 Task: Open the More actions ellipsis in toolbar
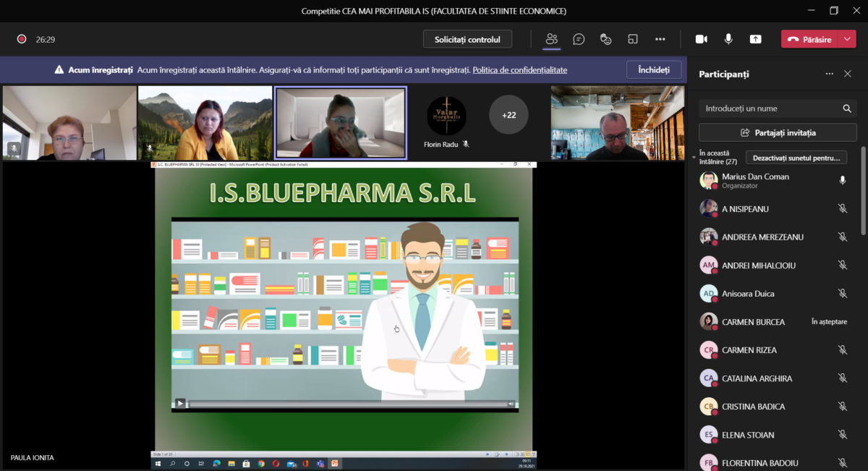pyautogui.click(x=660, y=39)
